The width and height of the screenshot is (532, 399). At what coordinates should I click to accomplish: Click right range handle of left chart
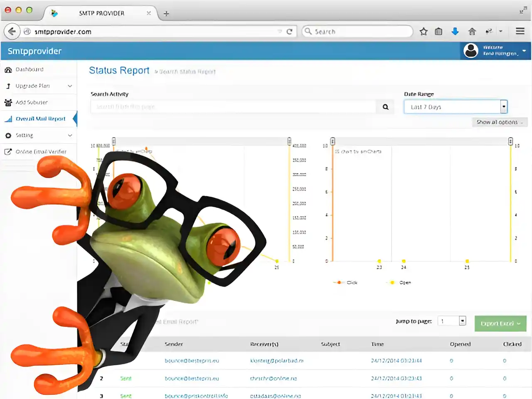[x=289, y=141]
